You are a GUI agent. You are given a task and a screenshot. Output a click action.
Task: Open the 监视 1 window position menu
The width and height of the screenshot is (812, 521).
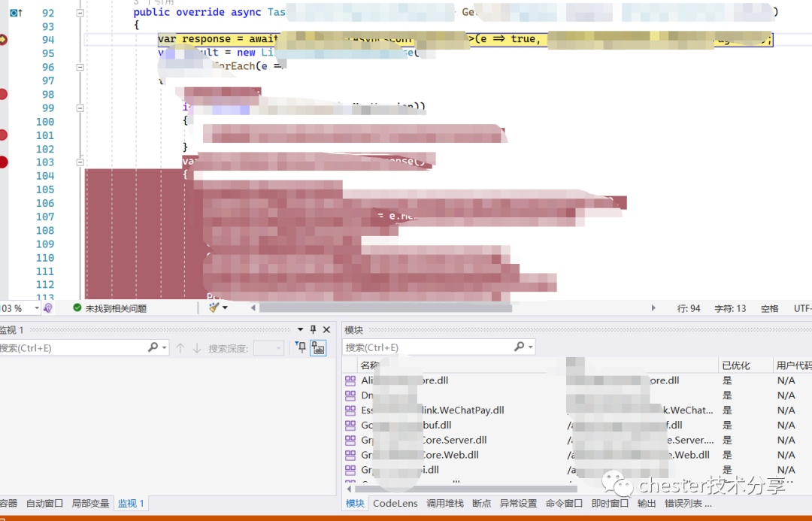pyautogui.click(x=300, y=329)
